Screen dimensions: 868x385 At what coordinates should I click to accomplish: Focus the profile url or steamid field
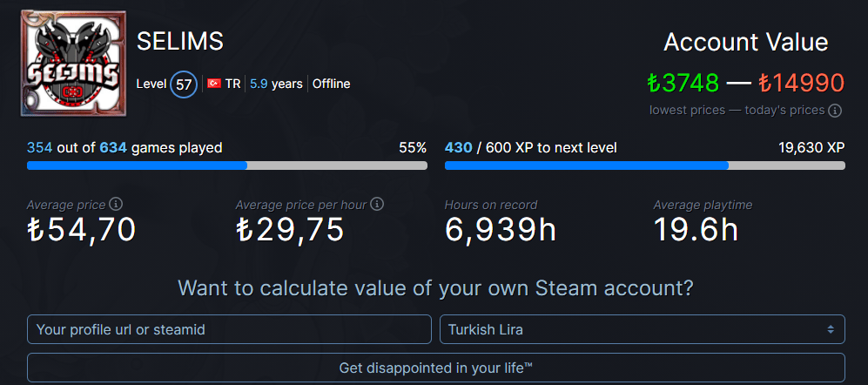coord(229,329)
